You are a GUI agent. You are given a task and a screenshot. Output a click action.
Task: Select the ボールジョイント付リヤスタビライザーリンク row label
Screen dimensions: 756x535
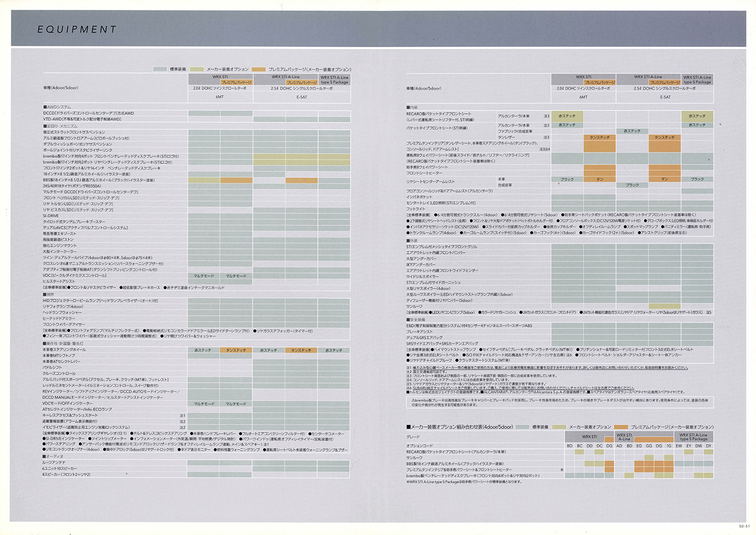[x=77, y=150]
